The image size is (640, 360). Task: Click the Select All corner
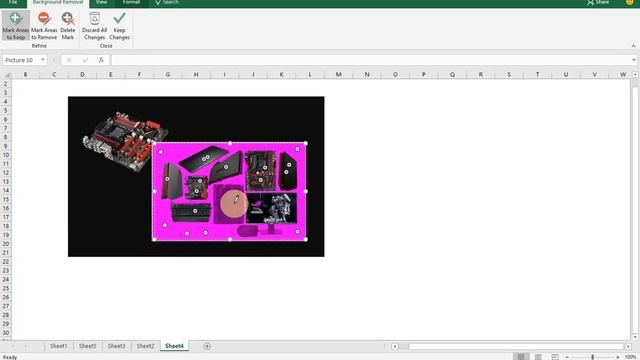(7, 74)
